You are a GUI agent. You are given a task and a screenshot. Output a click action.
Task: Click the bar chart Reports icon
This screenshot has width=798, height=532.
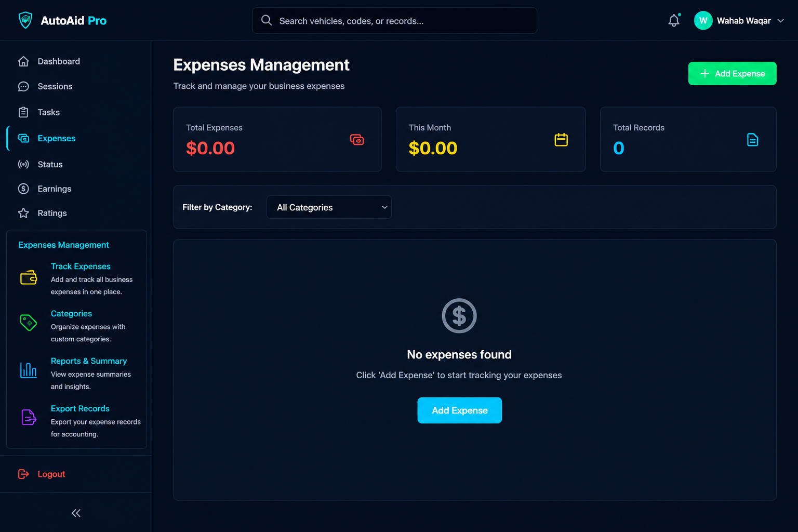(29, 370)
